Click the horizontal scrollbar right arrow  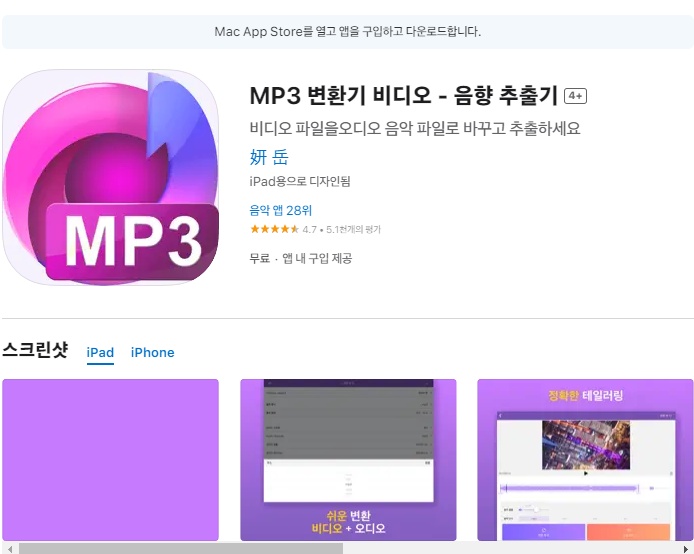(686, 549)
